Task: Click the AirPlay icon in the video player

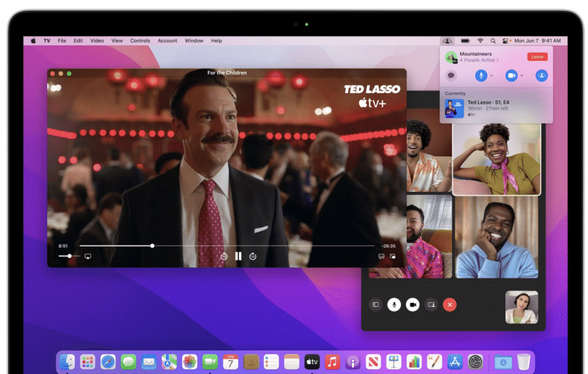Action: point(87,256)
